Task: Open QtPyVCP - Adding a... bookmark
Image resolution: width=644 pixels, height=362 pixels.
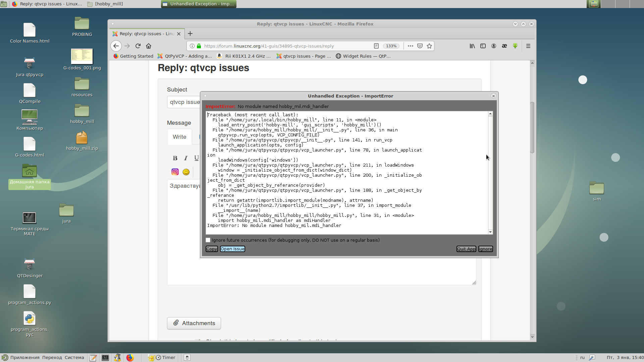Action: click(x=185, y=56)
